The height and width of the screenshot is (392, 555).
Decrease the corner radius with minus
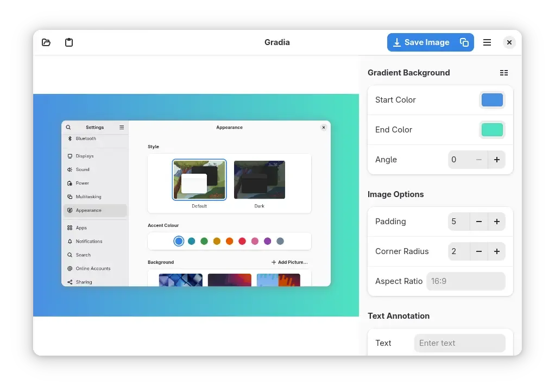[x=479, y=251]
